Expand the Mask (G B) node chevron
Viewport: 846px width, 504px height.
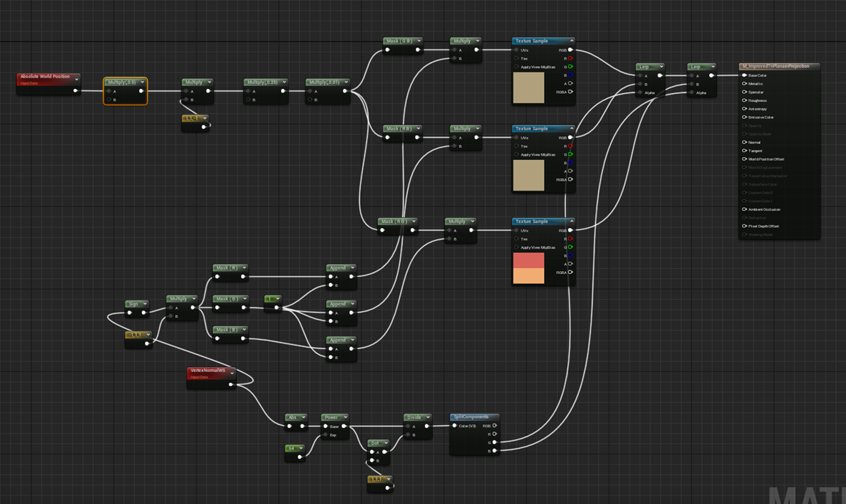point(419,41)
